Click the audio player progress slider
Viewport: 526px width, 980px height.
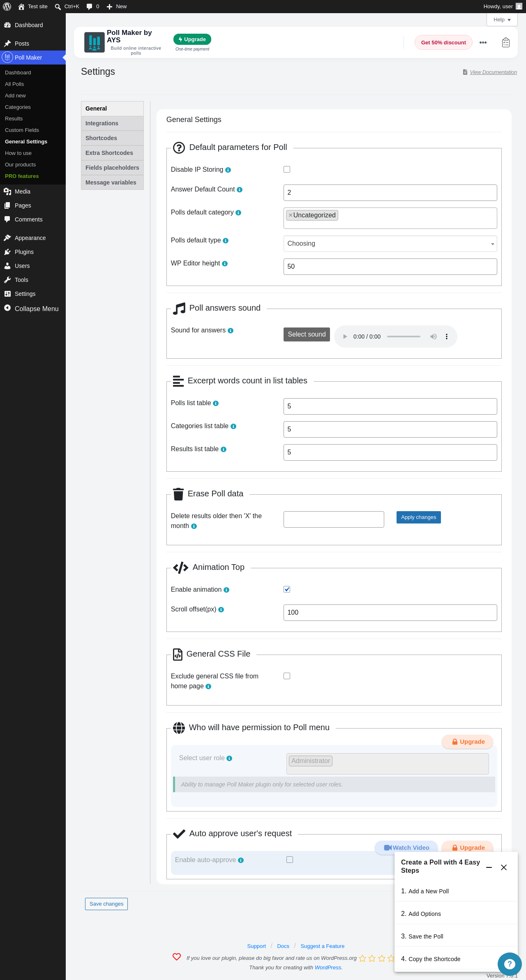[x=404, y=337]
